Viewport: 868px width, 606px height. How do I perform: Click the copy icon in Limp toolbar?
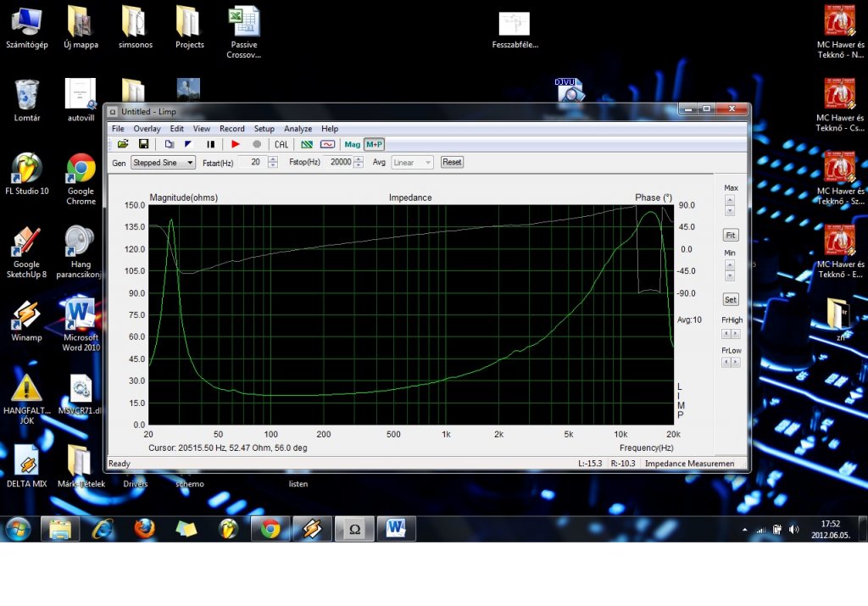click(x=170, y=144)
